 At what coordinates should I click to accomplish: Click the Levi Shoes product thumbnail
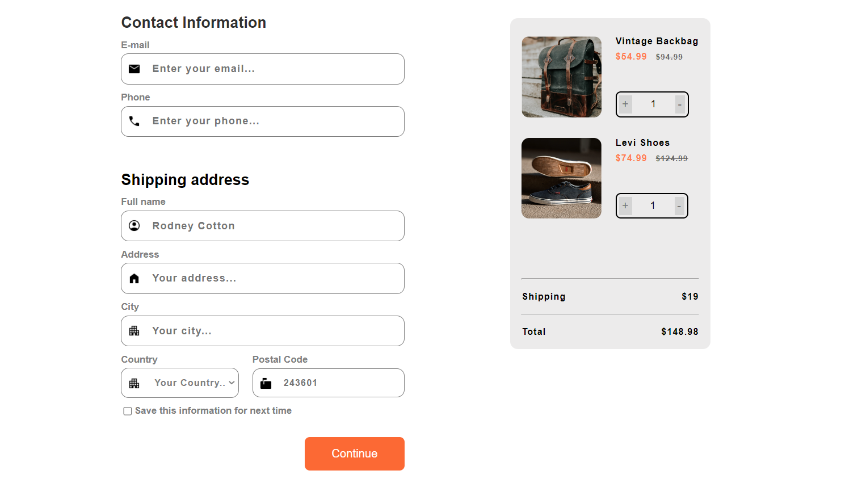[561, 178]
